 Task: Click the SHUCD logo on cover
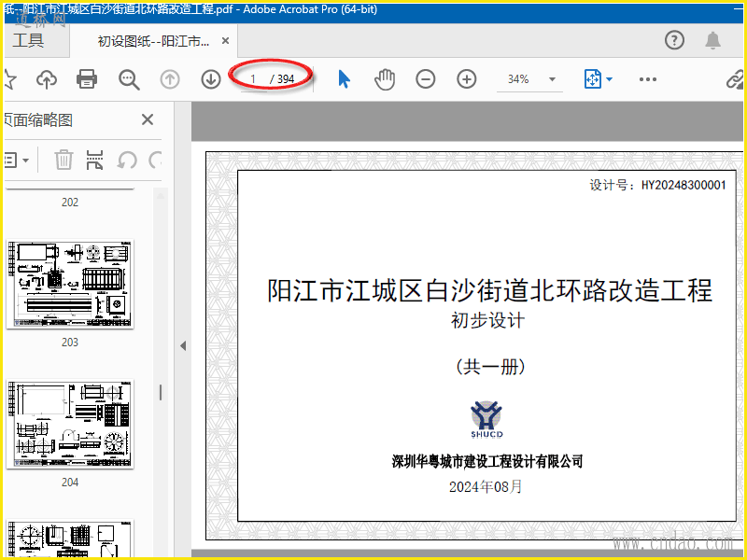click(486, 419)
